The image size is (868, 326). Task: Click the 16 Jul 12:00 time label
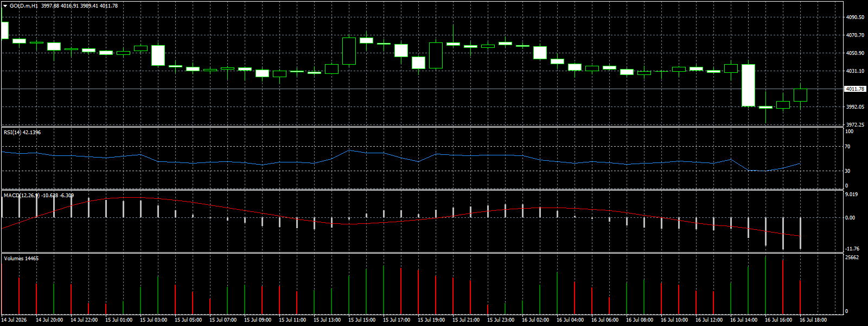point(709,320)
